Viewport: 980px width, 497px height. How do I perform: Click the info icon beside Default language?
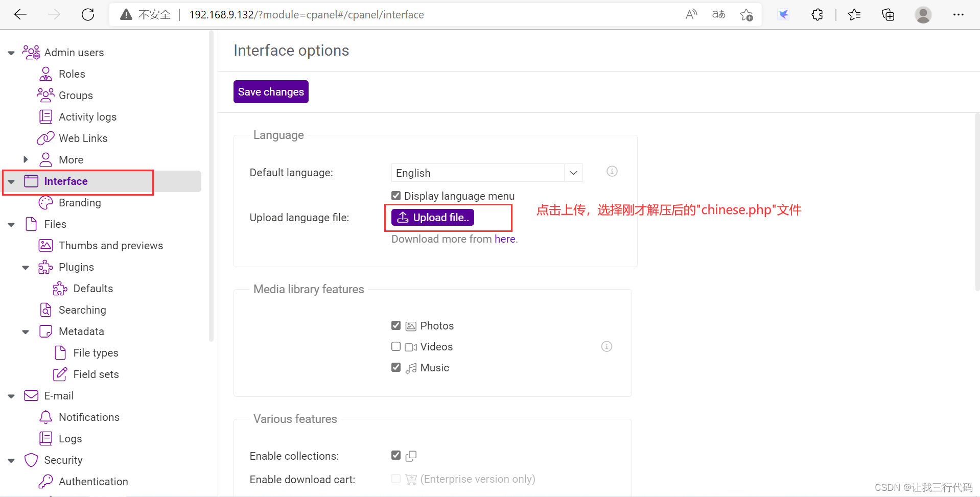pos(612,172)
